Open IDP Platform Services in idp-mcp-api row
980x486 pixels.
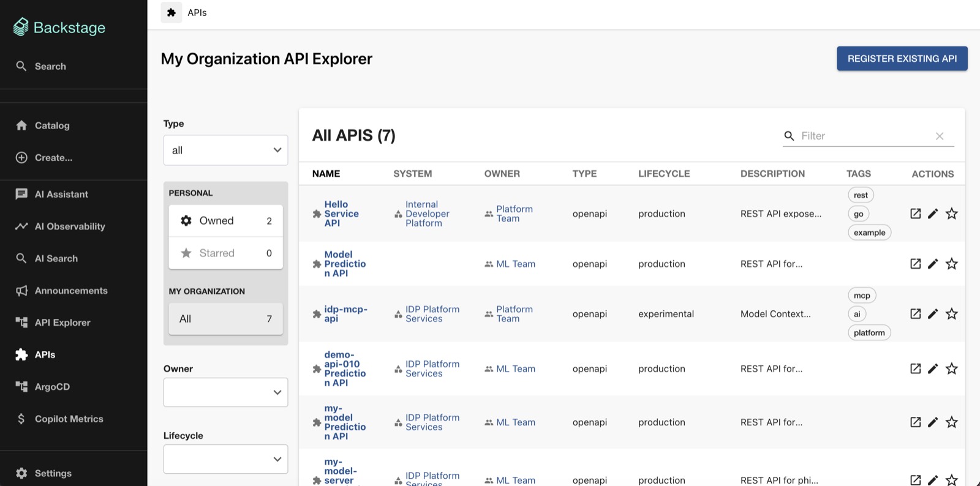pos(432,314)
